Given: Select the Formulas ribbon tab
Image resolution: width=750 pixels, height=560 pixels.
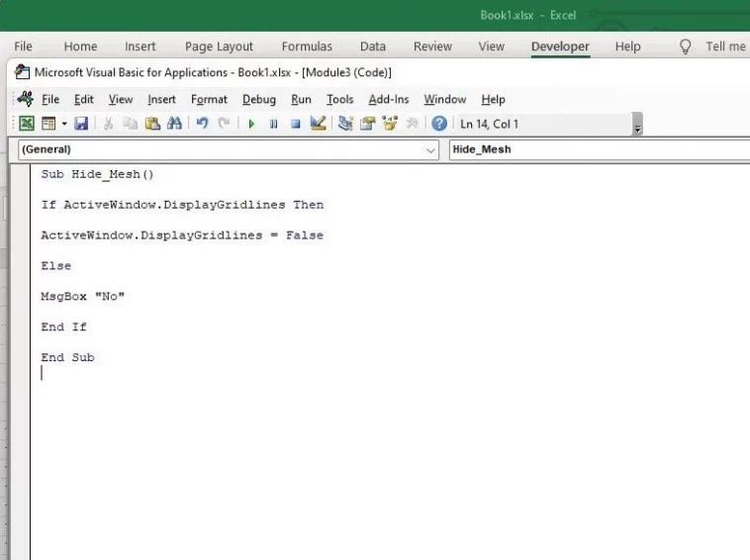Looking at the screenshot, I should pyautogui.click(x=307, y=47).
